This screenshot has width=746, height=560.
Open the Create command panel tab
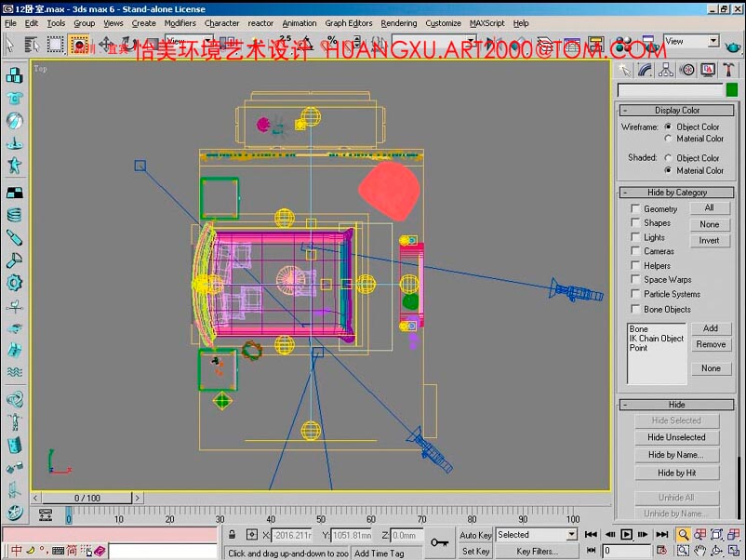pos(625,71)
